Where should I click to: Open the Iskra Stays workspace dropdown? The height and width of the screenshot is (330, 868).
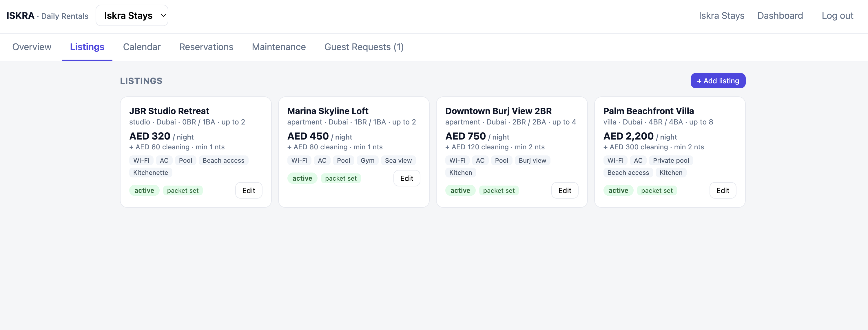tap(132, 16)
